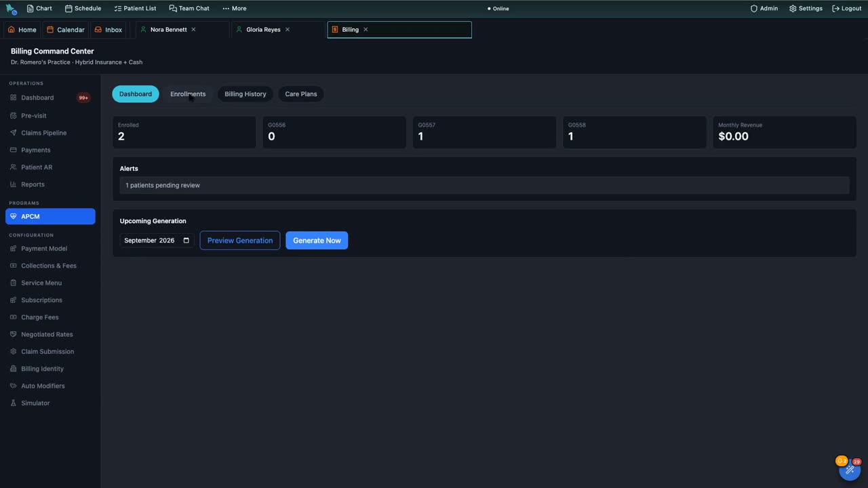Open the Patient List menu item
The height and width of the screenshot is (488, 868).
(135, 9)
